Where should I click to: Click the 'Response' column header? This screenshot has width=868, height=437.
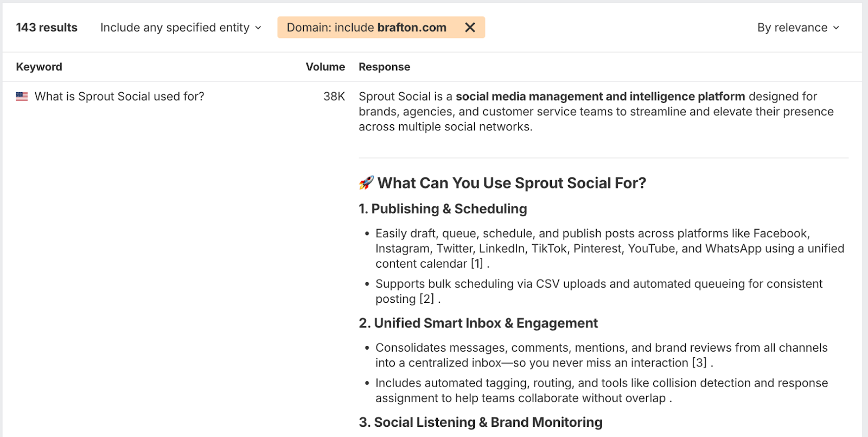(x=384, y=67)
